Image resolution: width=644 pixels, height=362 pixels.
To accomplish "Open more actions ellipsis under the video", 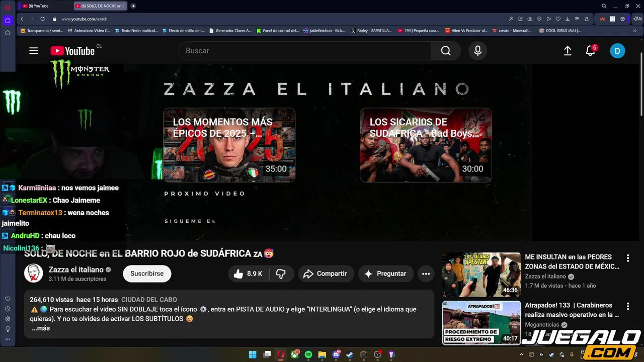I will (426, 274).
